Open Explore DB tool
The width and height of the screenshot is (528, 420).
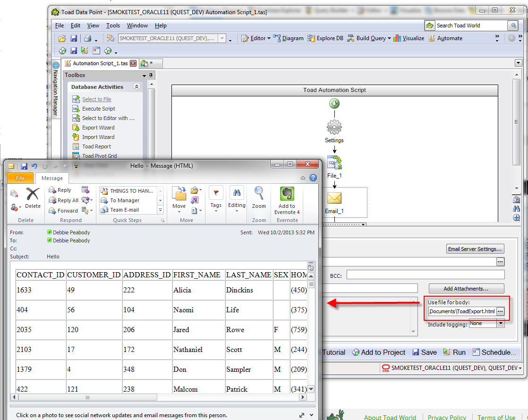coord(325,38)
